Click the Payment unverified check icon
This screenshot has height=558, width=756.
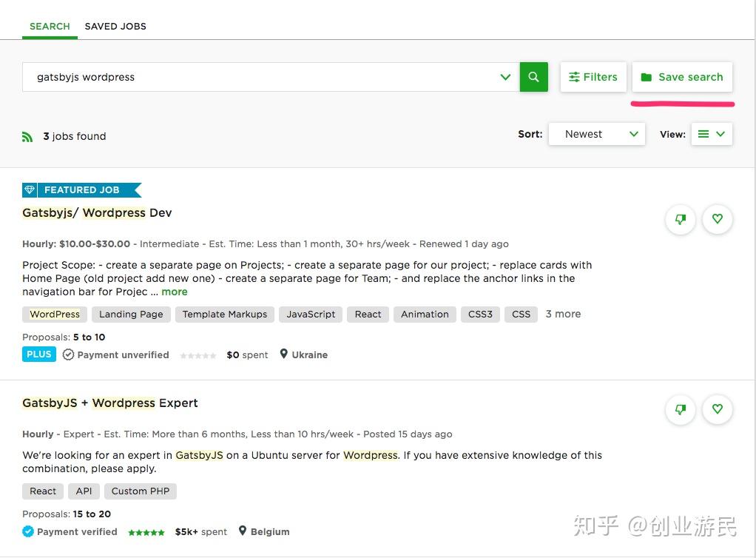pyautogui.click(x=69, y=355)
